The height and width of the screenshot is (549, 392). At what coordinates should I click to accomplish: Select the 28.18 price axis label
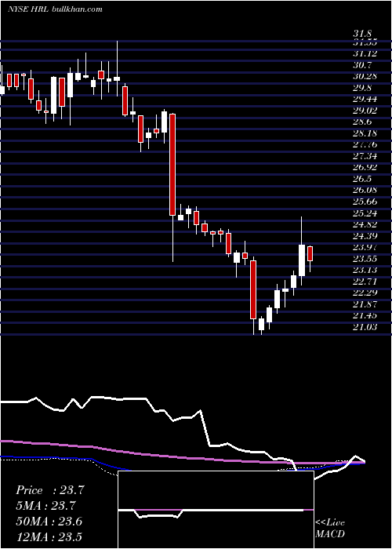365,133
